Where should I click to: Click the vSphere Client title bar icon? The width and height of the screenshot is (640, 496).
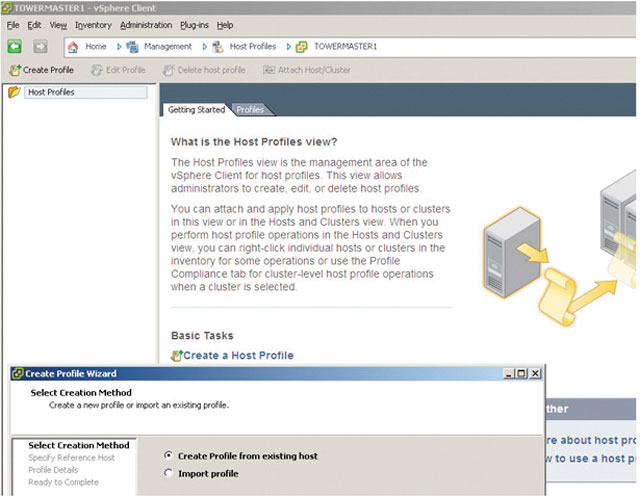(7, 8)
